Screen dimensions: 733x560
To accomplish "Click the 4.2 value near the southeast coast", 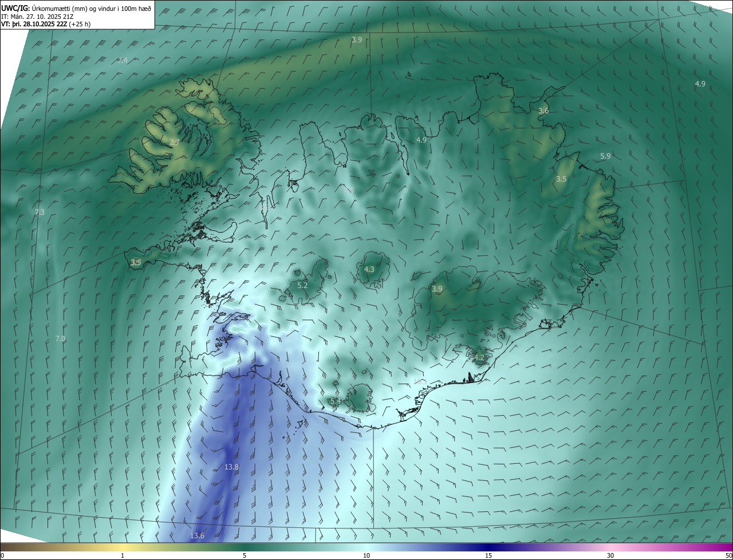I will [479, 358].
